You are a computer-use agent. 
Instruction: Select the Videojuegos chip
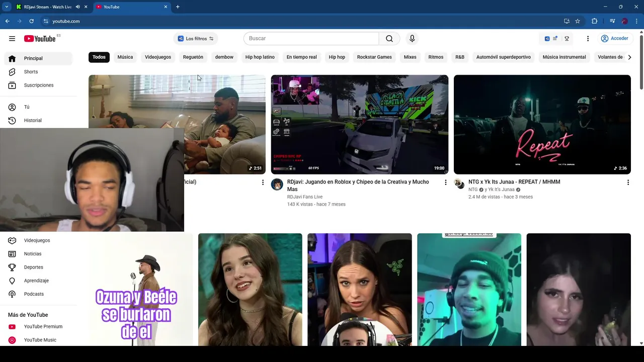[158, 57]
